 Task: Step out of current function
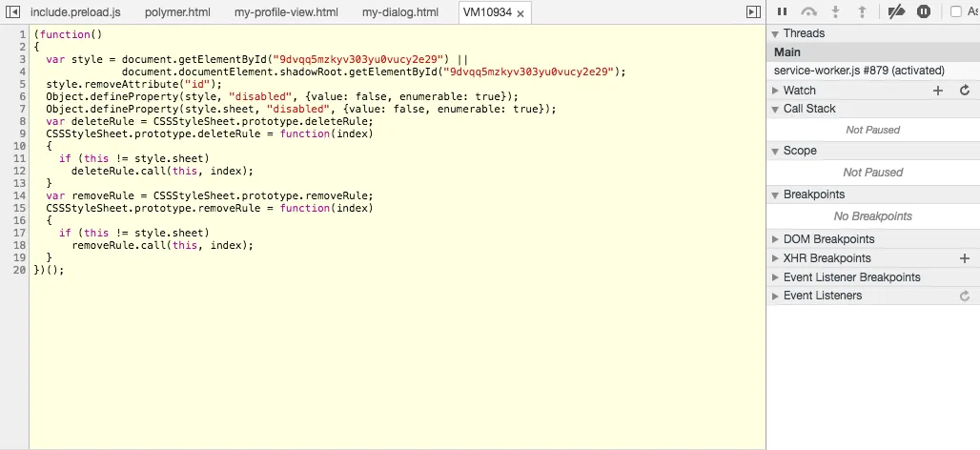click(862, 11)
